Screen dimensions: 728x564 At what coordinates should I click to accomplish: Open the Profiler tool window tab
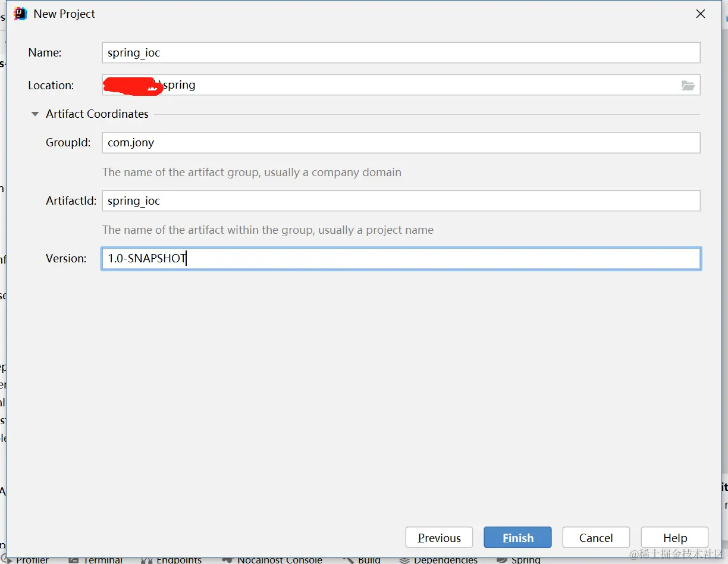point(26,560)
